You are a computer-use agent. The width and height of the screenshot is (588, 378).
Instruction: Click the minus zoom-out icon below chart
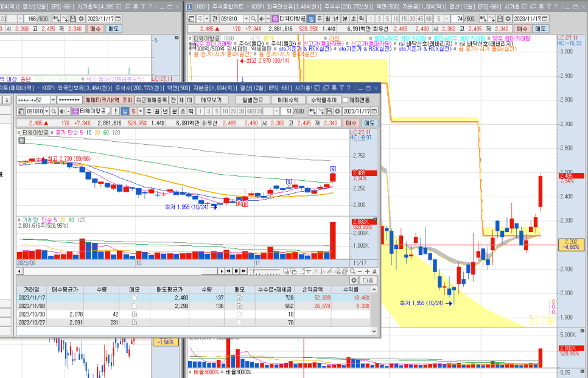click(x=360, y=271)
